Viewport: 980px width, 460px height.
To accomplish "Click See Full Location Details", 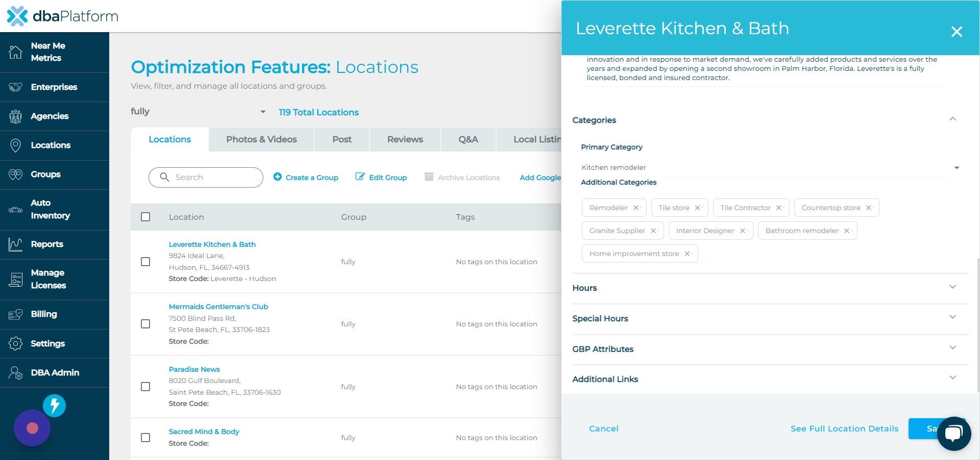I will (844, 428).
